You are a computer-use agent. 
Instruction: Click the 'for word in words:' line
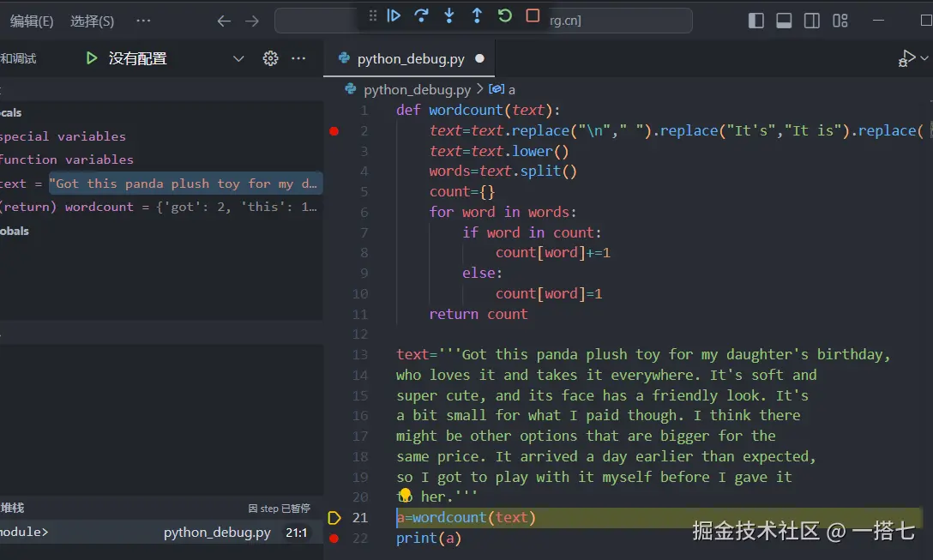tap(503, 213)
